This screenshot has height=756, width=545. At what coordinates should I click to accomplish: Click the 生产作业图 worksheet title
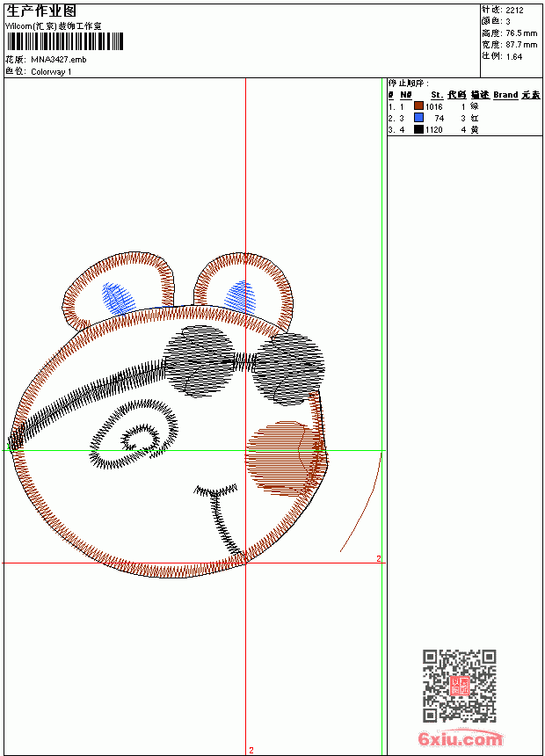[x=41, y=11]
